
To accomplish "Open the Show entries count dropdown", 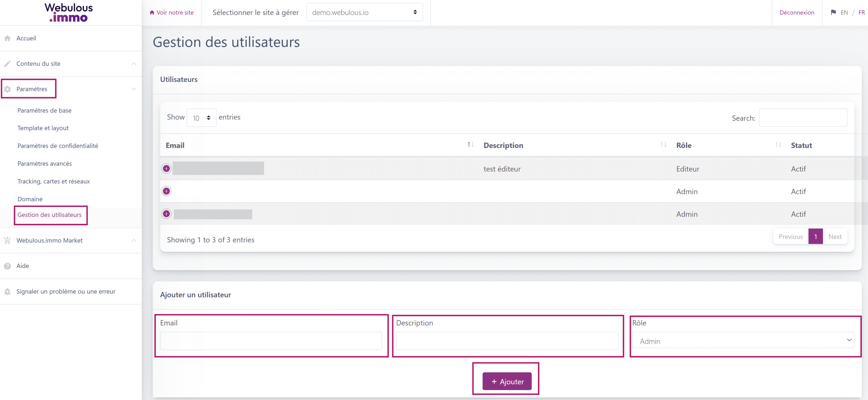I will [201, 118].
